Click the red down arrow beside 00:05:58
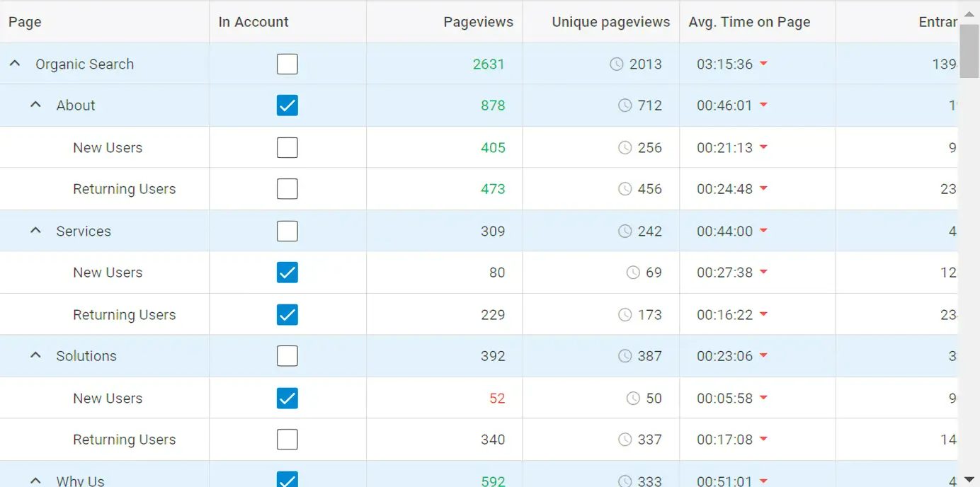The image size is (980, 487). point(763,398)
